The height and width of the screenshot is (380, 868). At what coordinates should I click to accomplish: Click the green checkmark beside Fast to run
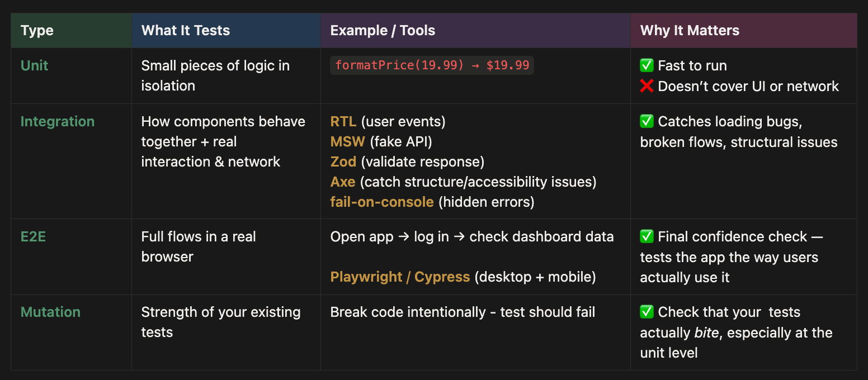pos(647,66)
